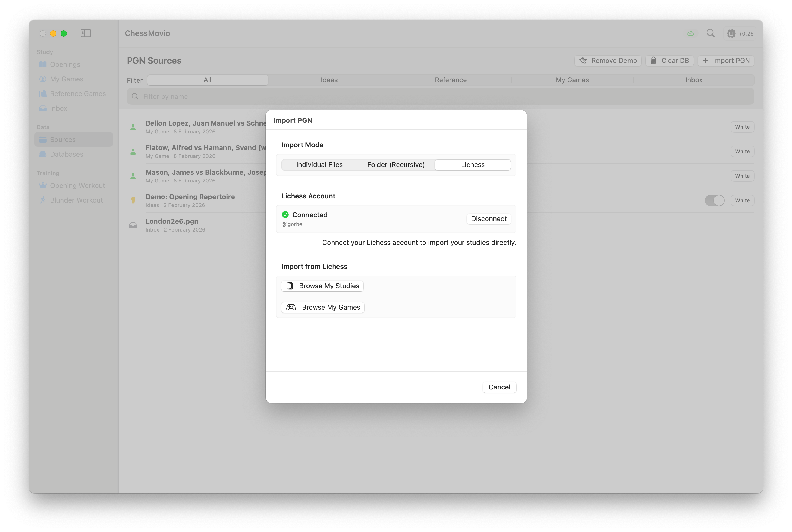This screenshot has width=792, height=532.
Task: Toggle the sidebar visibility icon
Action: 85,33
